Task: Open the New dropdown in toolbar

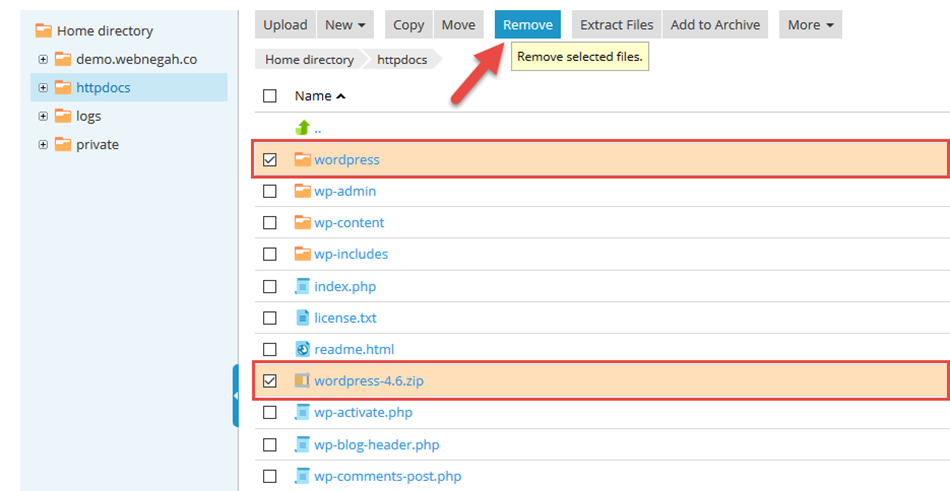Action: click(x=345, y=25)
